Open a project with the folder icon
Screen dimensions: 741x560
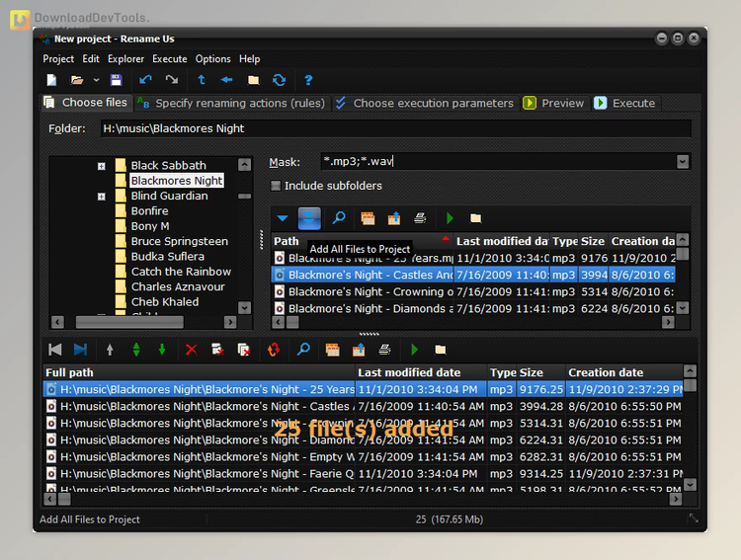77,80
